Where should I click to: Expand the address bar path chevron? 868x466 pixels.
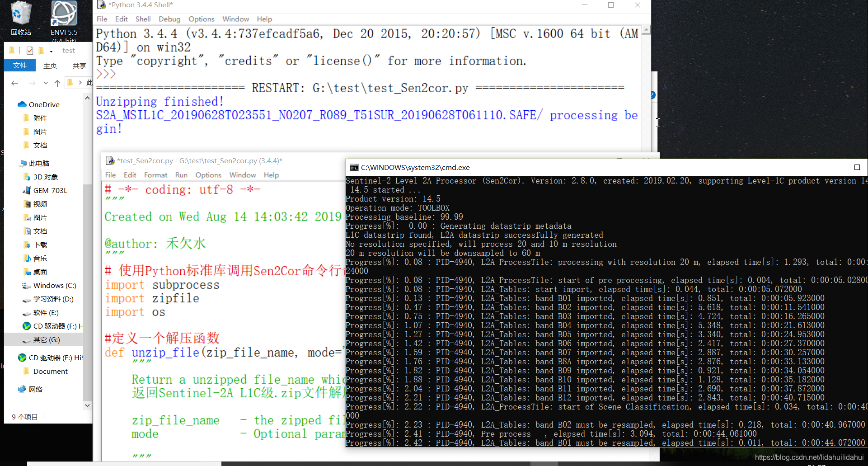tap(80, 82)
